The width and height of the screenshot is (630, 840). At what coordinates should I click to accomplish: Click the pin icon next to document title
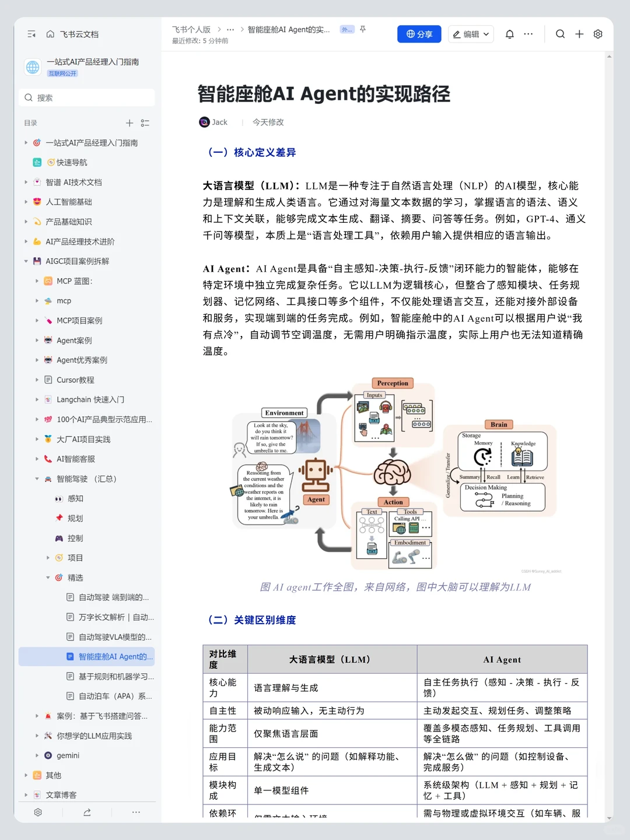click(362, 30)
